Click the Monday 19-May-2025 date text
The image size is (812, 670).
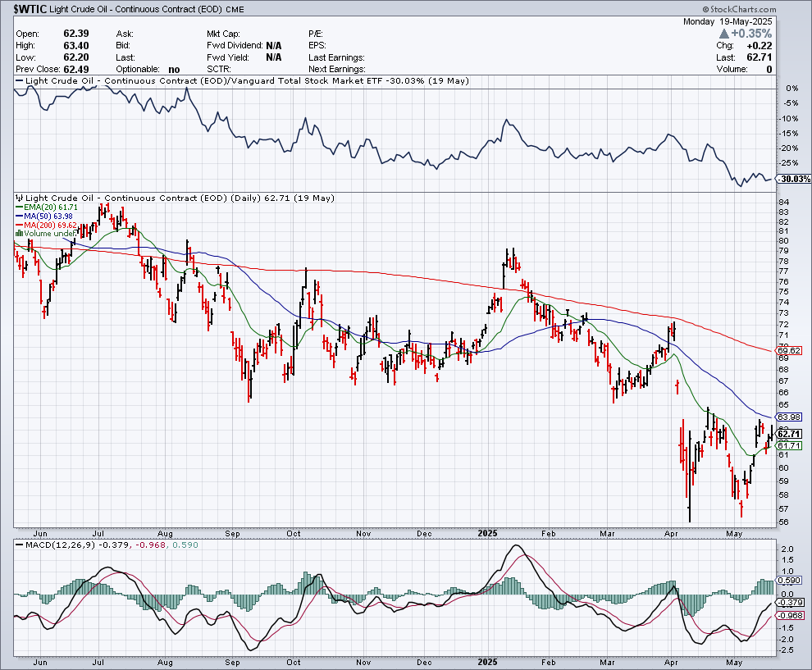[728, 21]
